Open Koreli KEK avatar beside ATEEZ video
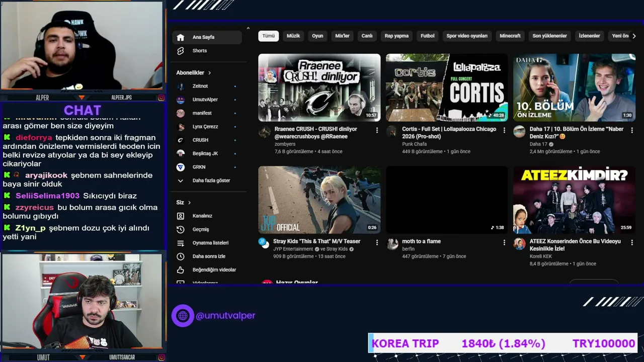 [519, 244]
